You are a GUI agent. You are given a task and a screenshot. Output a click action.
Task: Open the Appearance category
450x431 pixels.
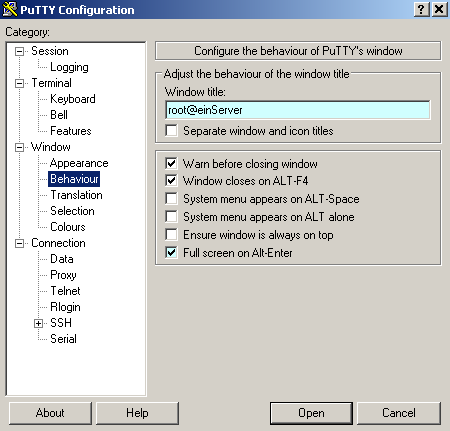[79, 163]
